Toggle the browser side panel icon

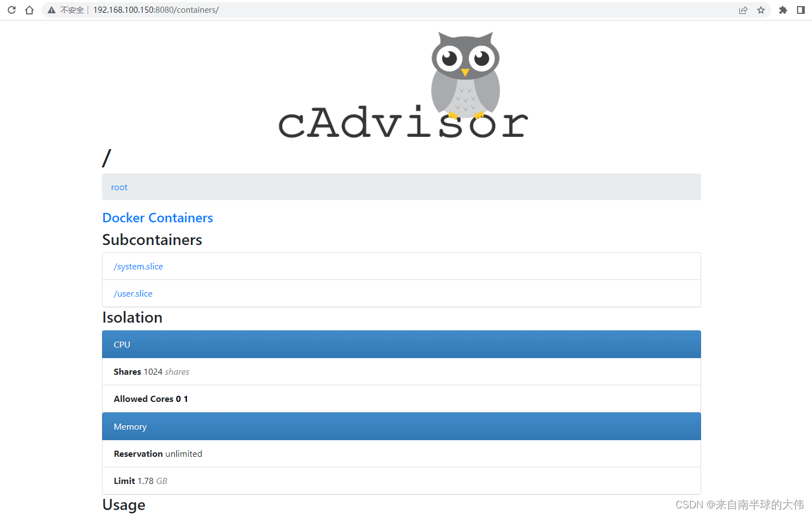click(x=801, y=10)
